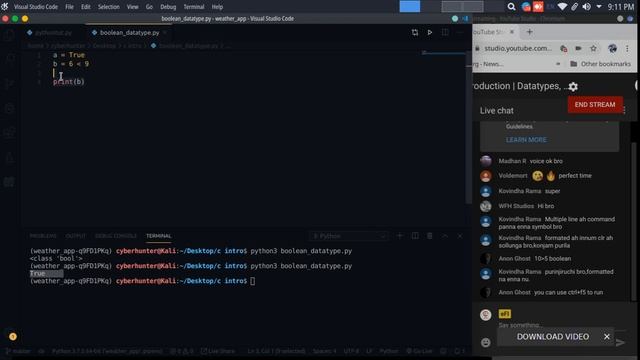
Task: Open the Python terminal selector dropdown
Action: coord(349,236)
